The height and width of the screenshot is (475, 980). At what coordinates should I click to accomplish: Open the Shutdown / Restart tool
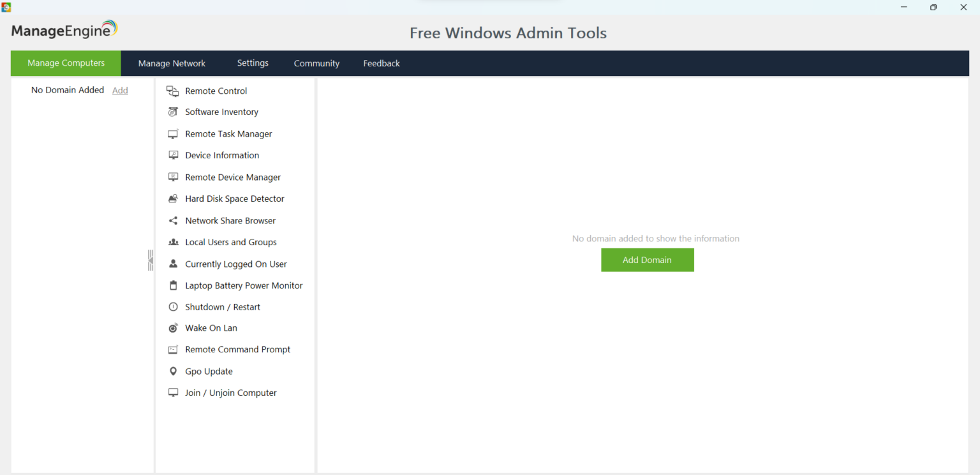223,307
